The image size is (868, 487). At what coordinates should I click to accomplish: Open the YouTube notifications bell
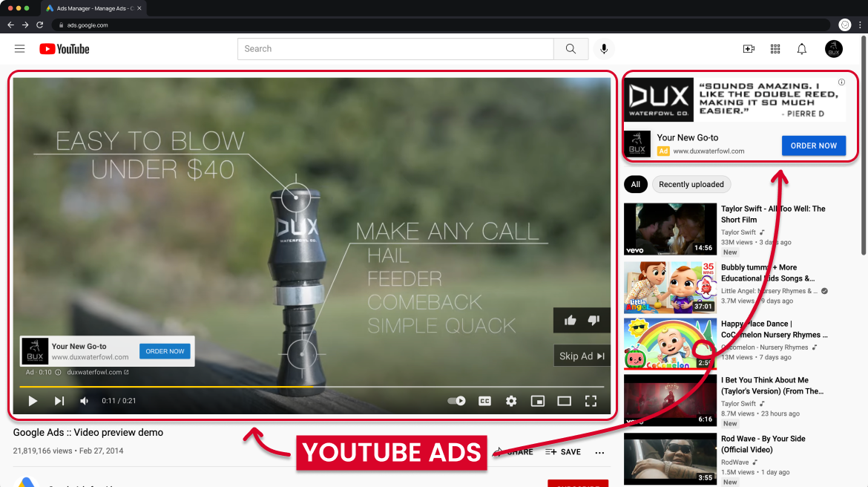[x=801, y=48]
